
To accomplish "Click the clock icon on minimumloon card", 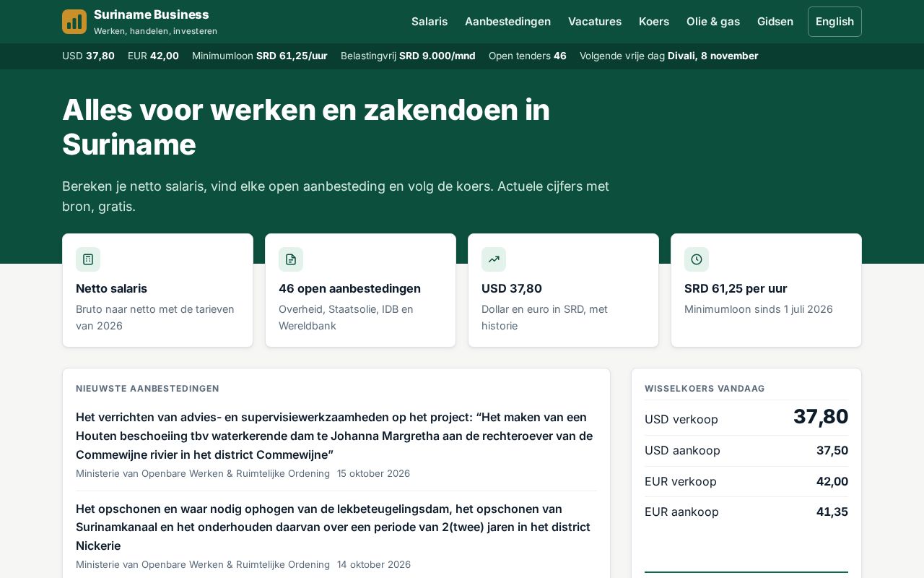I will tap(697, 259).
